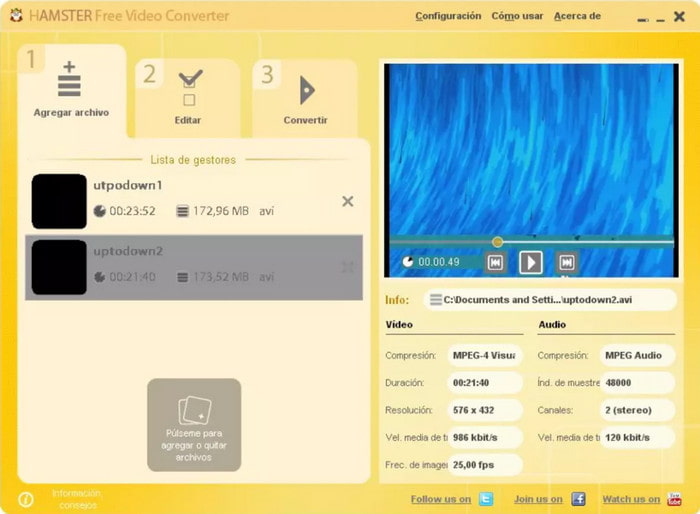Click the sample rate 48000 value
This screenshot has width=700, height=514.
point(637,383)
